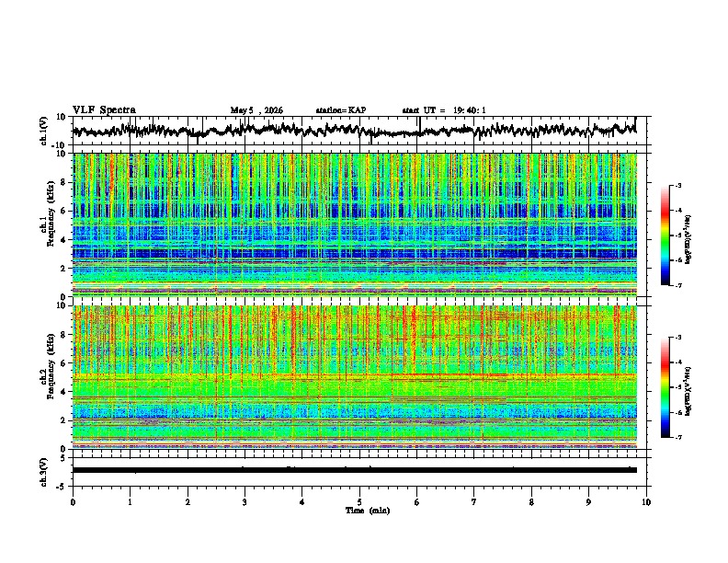
Task: Click the -3 label on ch.2 color bar
Action: point(678,338)
